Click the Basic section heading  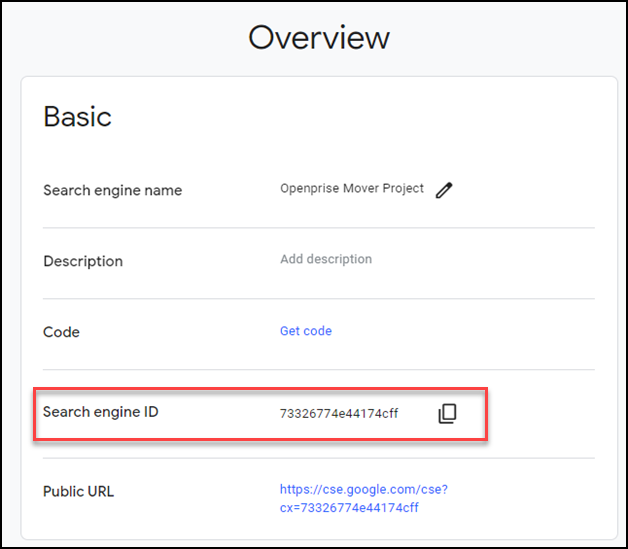tap(77, 117)
